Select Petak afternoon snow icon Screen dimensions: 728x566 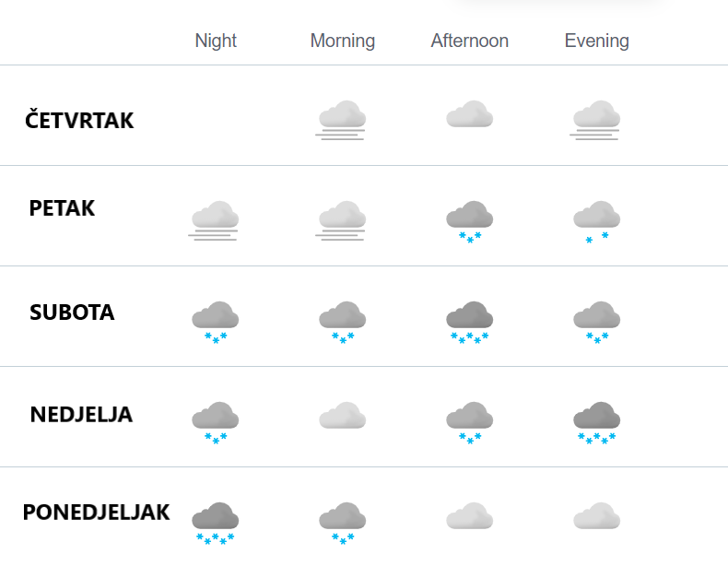click(x=469, y=222)
